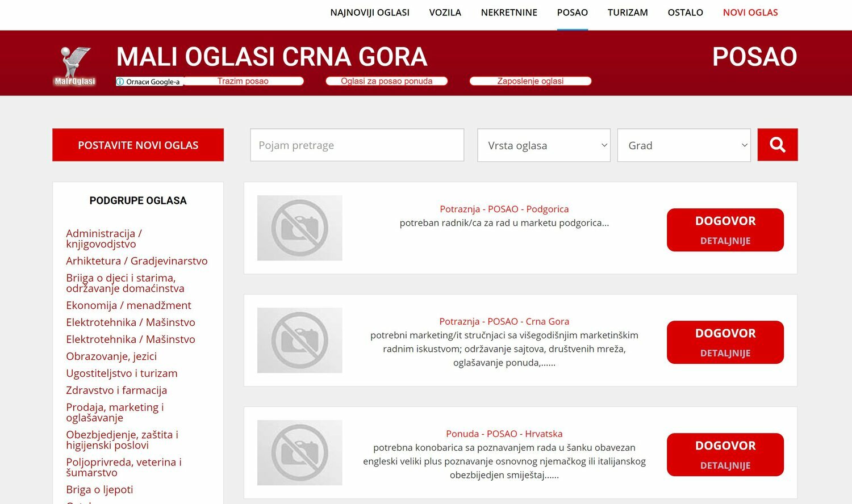Click the PODGRUPE OGLASA heading
Screen dimensions: 852x504
click(138, 200)
